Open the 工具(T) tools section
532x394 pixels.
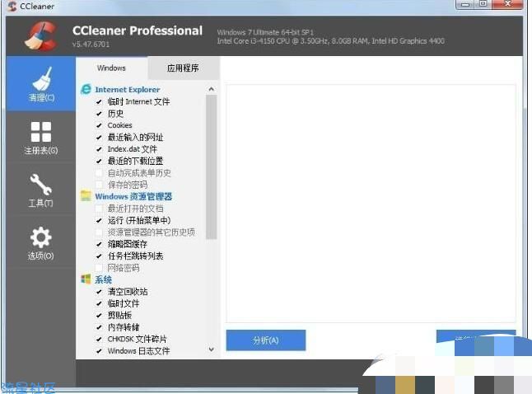coord(41,190)
